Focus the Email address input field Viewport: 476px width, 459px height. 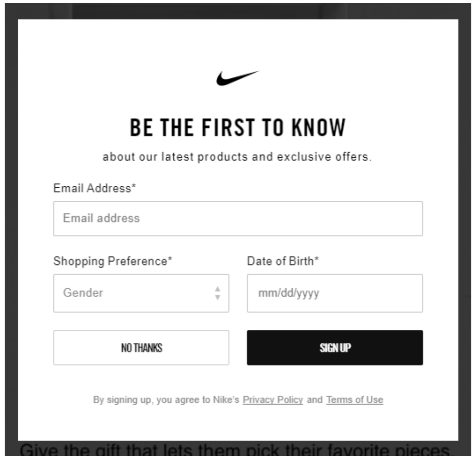pos(238,219)
